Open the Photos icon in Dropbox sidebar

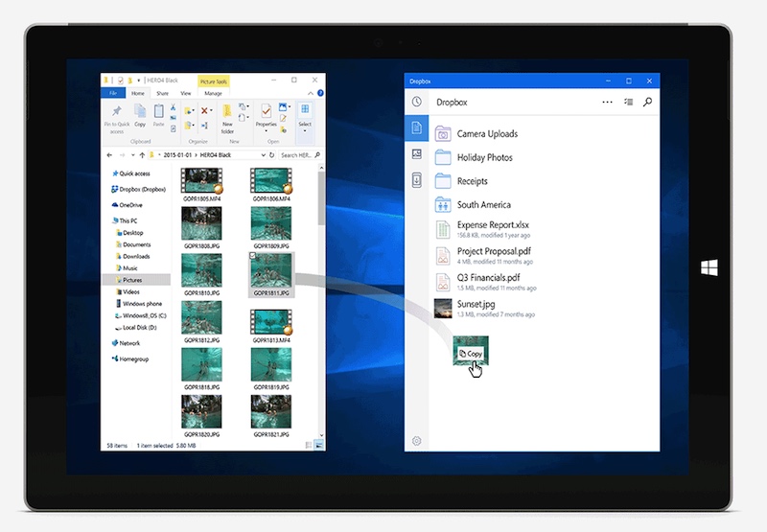tap(417, 154)
